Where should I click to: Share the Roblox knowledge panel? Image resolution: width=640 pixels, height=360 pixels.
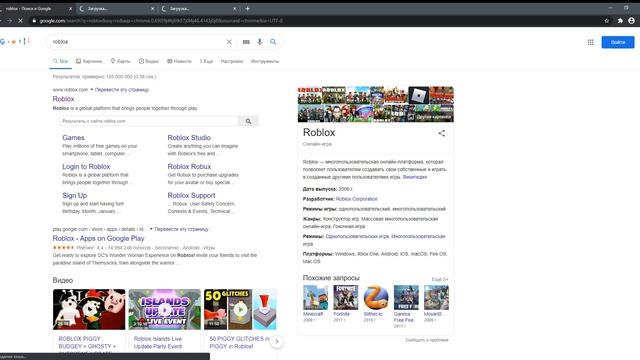pos(441,133)
